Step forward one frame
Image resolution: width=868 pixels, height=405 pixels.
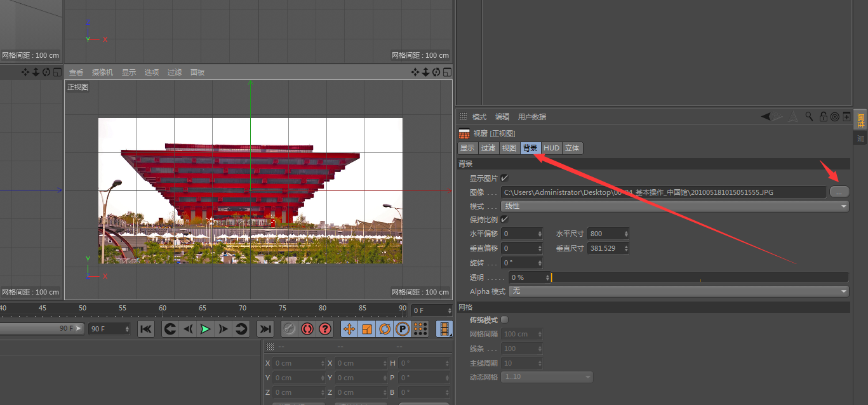click(223, 329)
